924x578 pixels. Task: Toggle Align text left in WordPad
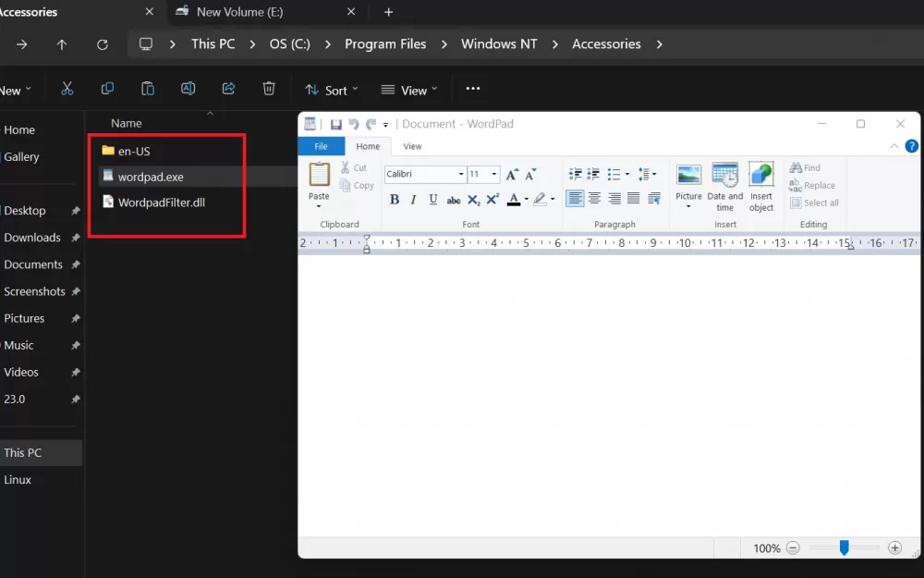coord(575,199)
